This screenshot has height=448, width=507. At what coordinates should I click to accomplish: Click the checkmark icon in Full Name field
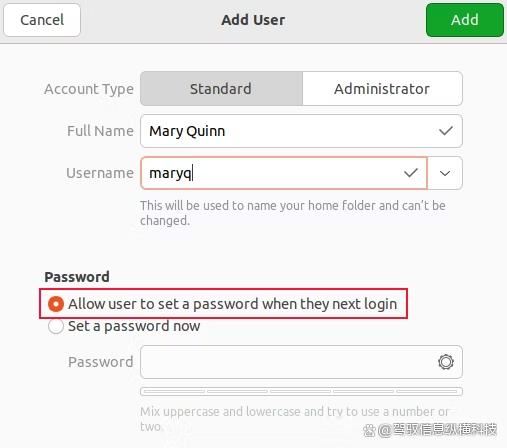pos(446,131)
